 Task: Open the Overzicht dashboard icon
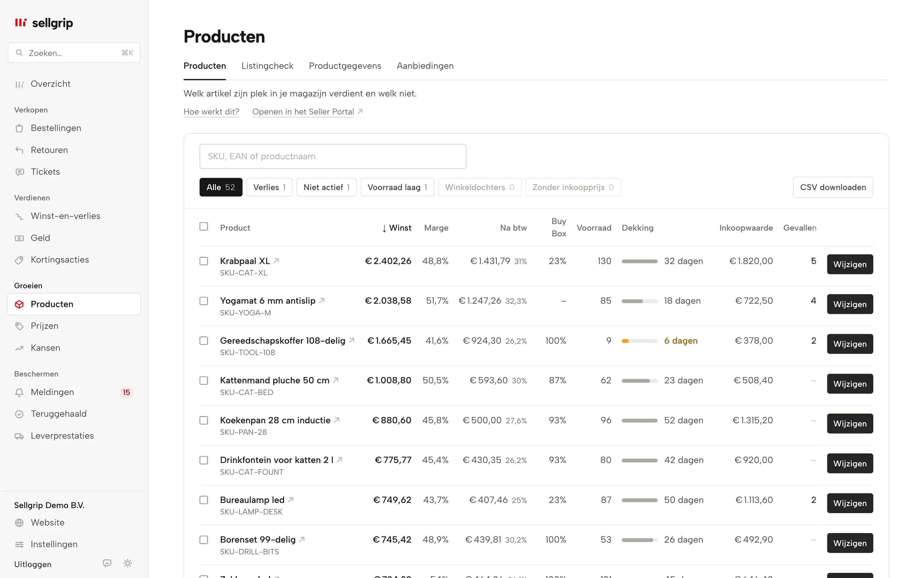(x=19, y=84)
